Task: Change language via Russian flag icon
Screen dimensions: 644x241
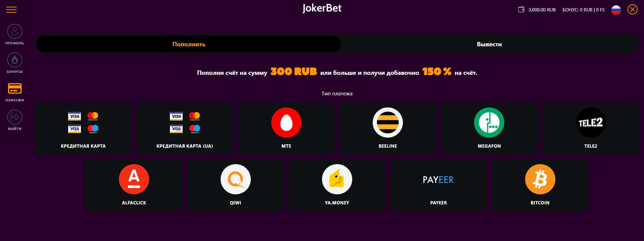Action: (616, 10)
